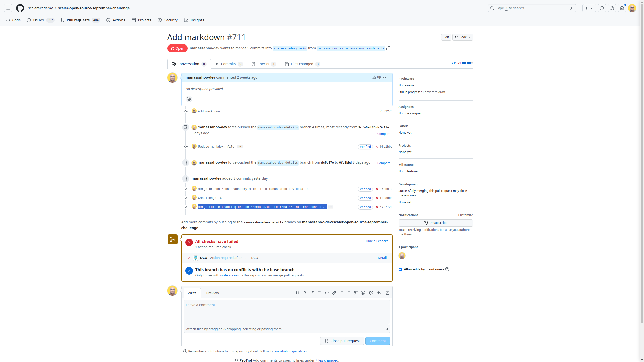
Task: Add a link using the comment toolbar
Action: (x=334, y=293)
